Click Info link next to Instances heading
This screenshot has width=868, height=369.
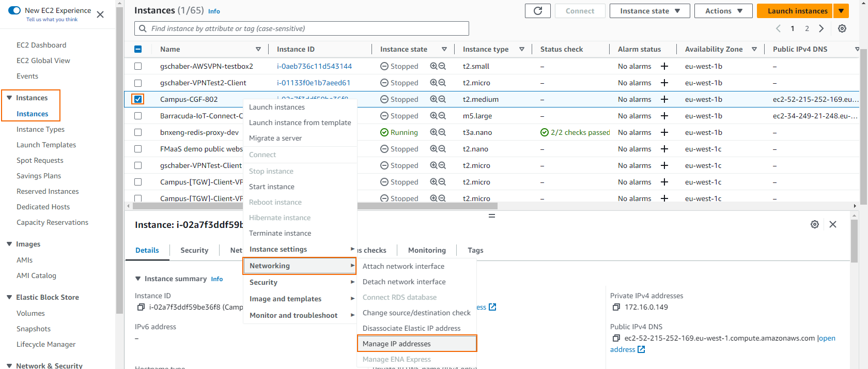[x=214, y=11]
